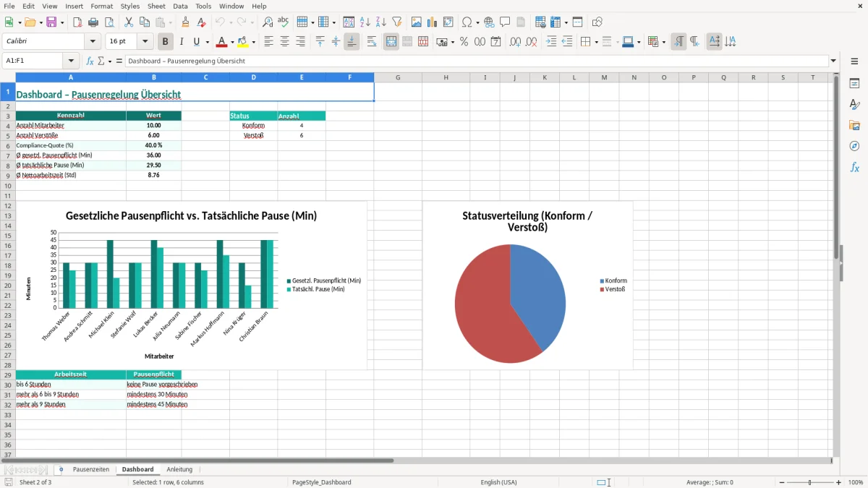Toggle Bold formatting
The height and width of the screenshot is (488, 868).
(166, 42)
